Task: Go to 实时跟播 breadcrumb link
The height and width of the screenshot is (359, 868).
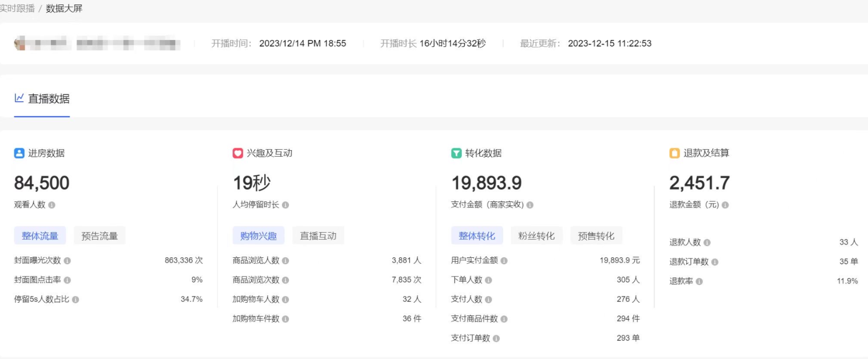Action: 17,8
